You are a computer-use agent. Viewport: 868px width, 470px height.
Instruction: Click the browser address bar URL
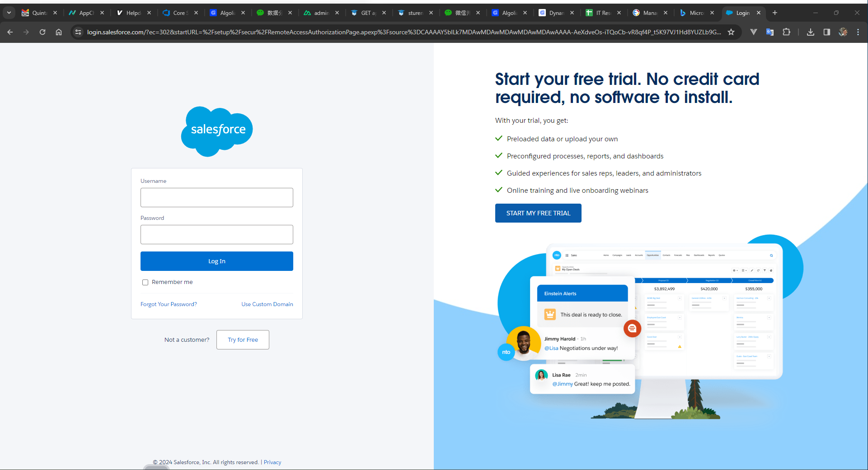[404, 32]
